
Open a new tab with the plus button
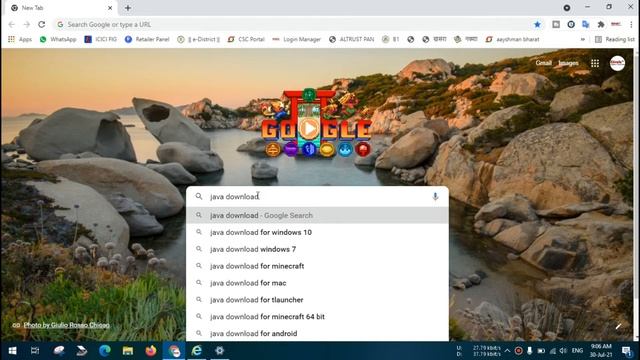(128, 8)
